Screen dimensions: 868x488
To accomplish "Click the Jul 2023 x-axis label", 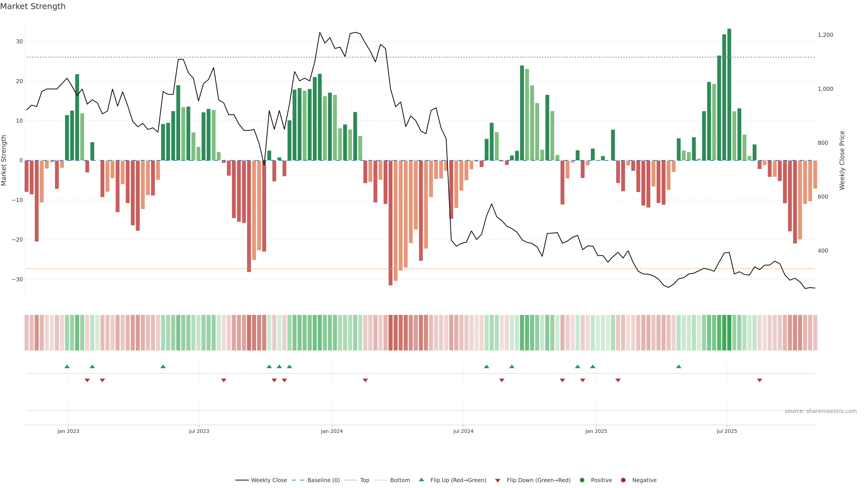I will [x=199, y=431].
